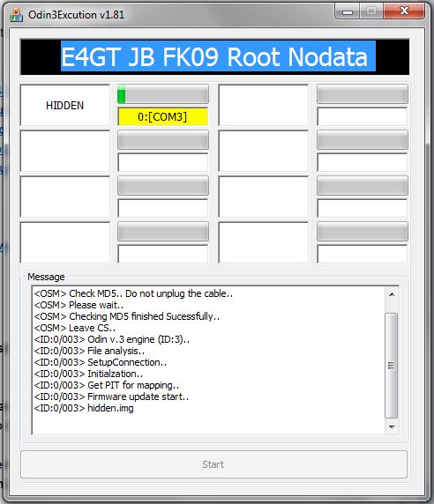434x504 pixels.
Task: Click the Firmware update start log line
Action: pos(111,397)
